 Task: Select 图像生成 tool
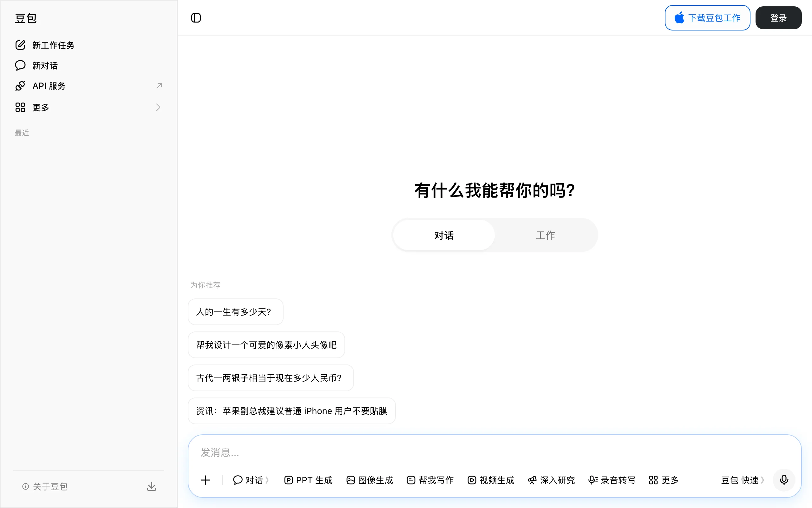pyautogui.click(x=370, y=480)
